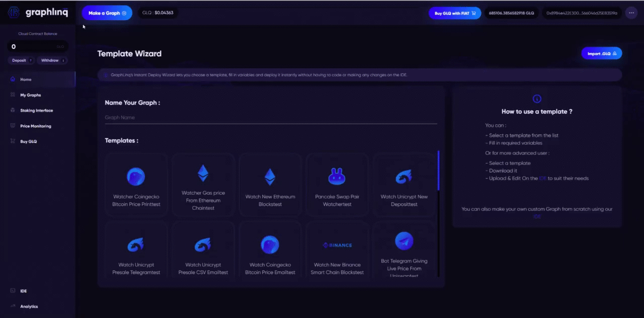
Task: Click the info icon in the wizard description banner
Action: point(106,75)
